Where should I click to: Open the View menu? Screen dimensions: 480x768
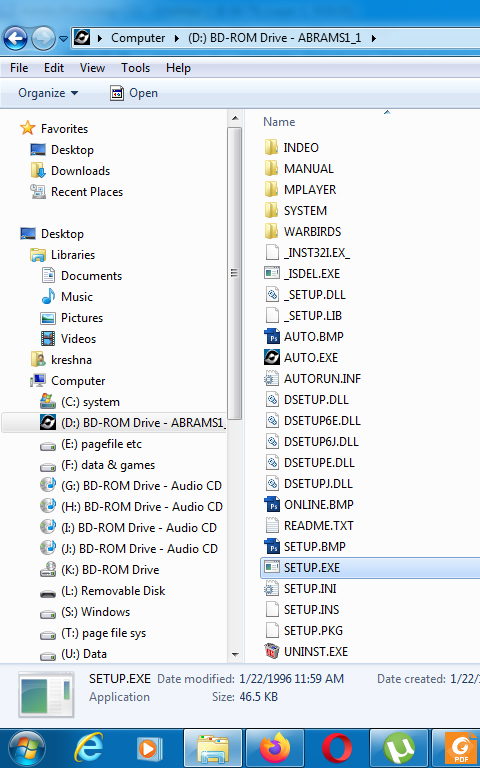tap(92, 68)
